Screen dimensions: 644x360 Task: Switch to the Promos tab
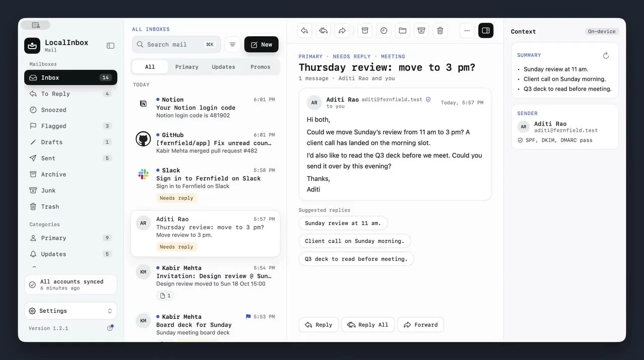(260, 66)
